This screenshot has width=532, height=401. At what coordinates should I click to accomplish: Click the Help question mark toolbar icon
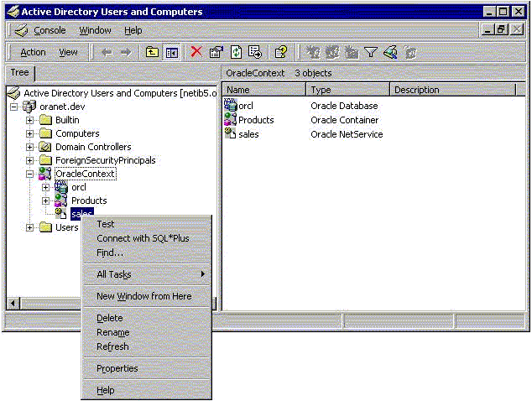tap(281, 52)
